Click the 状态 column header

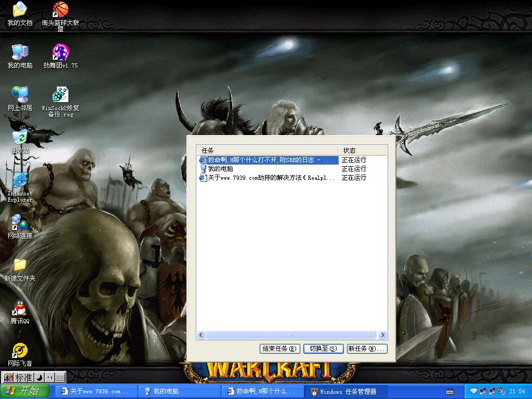[363, 150]
